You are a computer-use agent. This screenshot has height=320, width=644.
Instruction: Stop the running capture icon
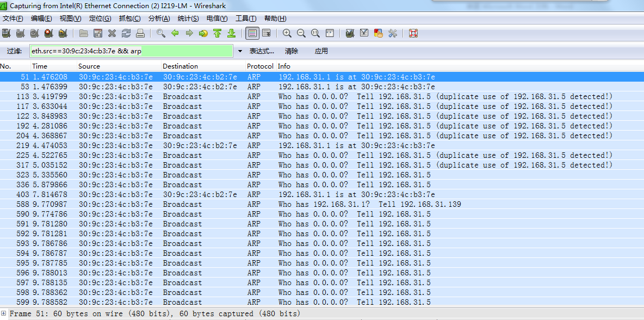coord(49,33)
